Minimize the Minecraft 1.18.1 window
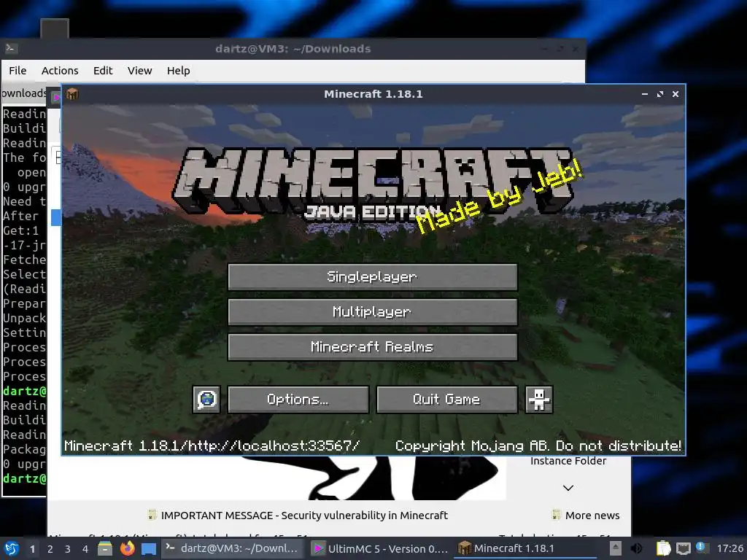Screen dimensions: 747x560 coord(645,94)
